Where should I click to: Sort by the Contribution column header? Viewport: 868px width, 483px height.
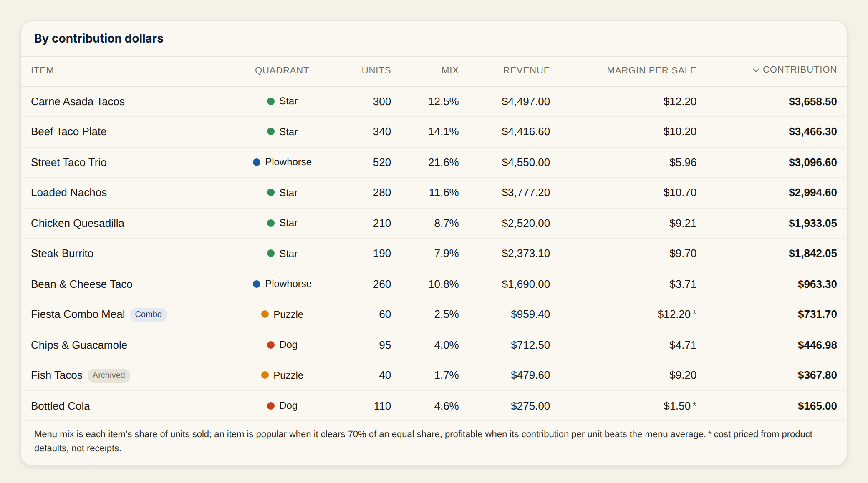click(795, 70)
